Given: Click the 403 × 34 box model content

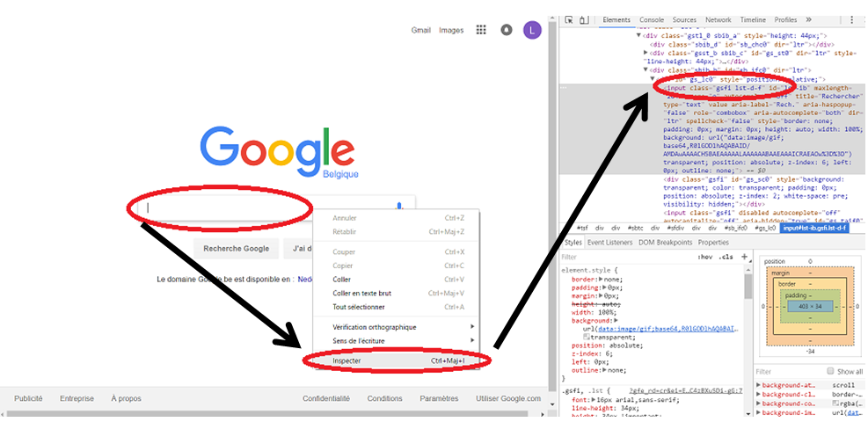Looking at the screenshot, I should [810, 306].
